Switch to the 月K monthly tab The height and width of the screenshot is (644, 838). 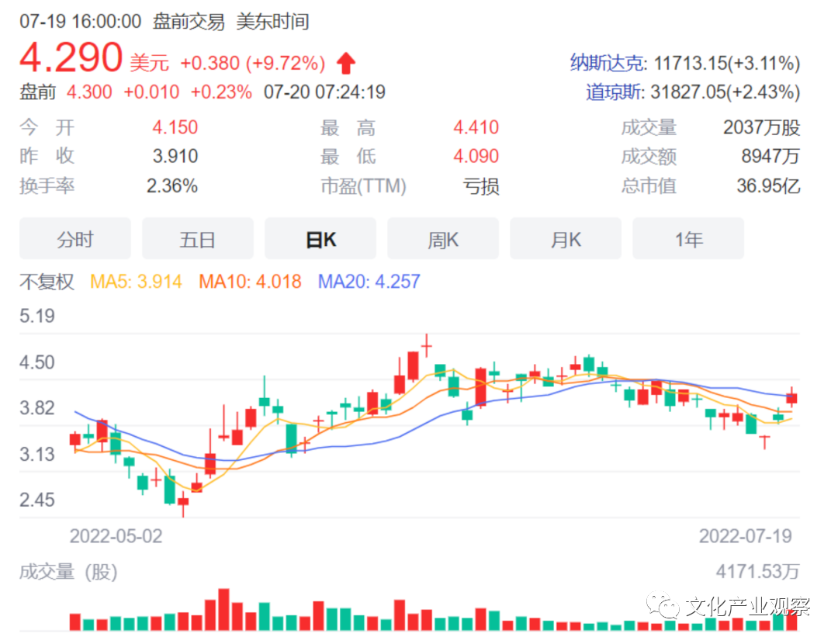tap(566, 240)
